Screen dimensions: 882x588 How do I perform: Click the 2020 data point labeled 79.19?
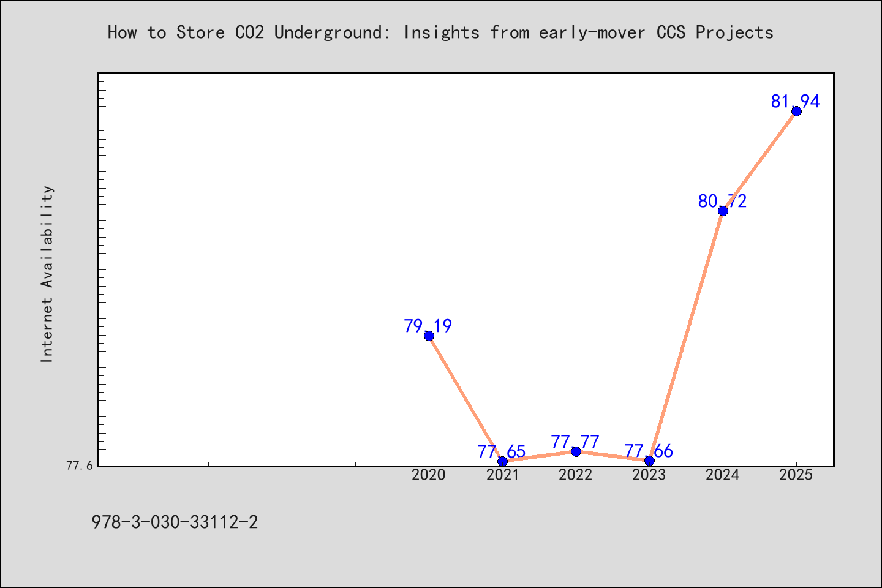[429, 336]
